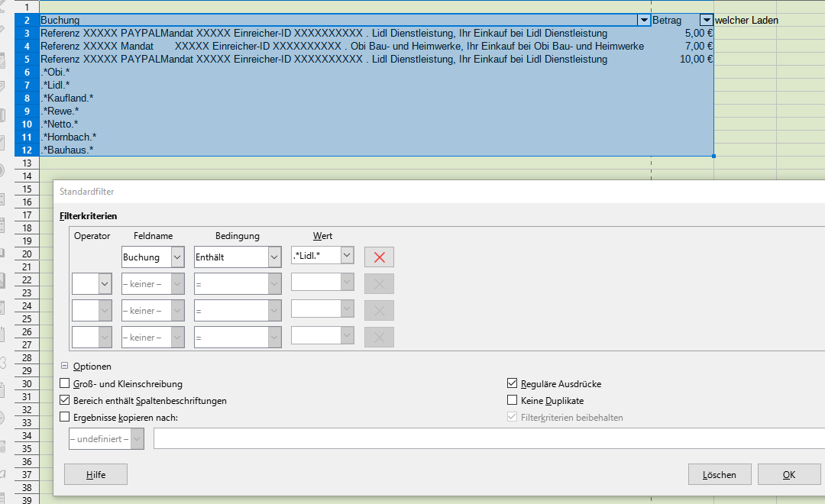The width and height of the screenshot is (825, 504).
Task: Collapse the Optionen section
Action: coord(65,366)
